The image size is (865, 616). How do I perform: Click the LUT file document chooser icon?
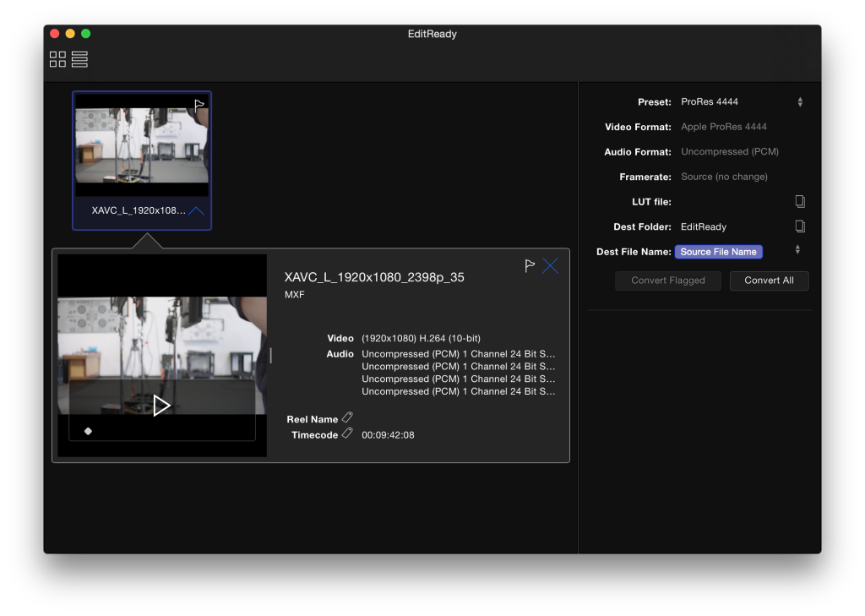point(799,201)
